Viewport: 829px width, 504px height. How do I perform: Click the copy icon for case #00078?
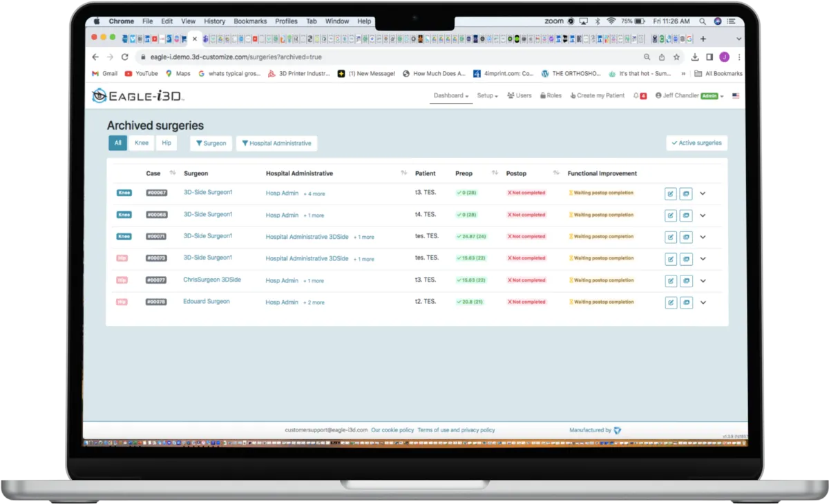click(686, 302)
